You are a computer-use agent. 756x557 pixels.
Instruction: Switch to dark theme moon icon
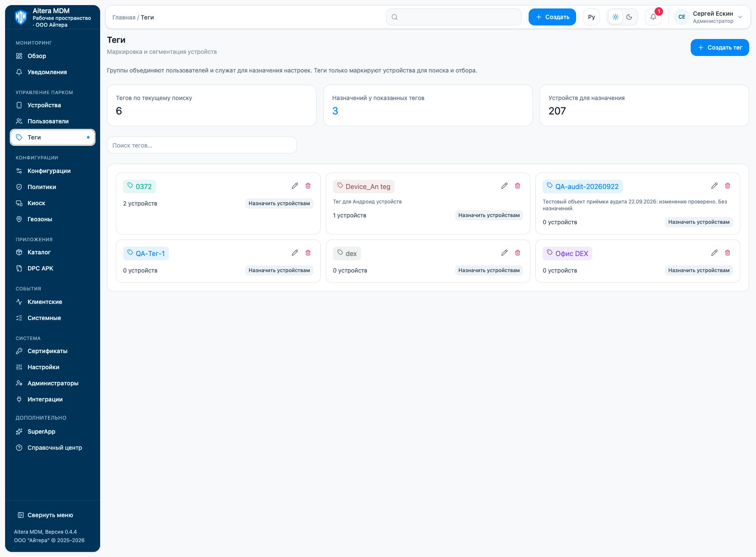[629, 17]
